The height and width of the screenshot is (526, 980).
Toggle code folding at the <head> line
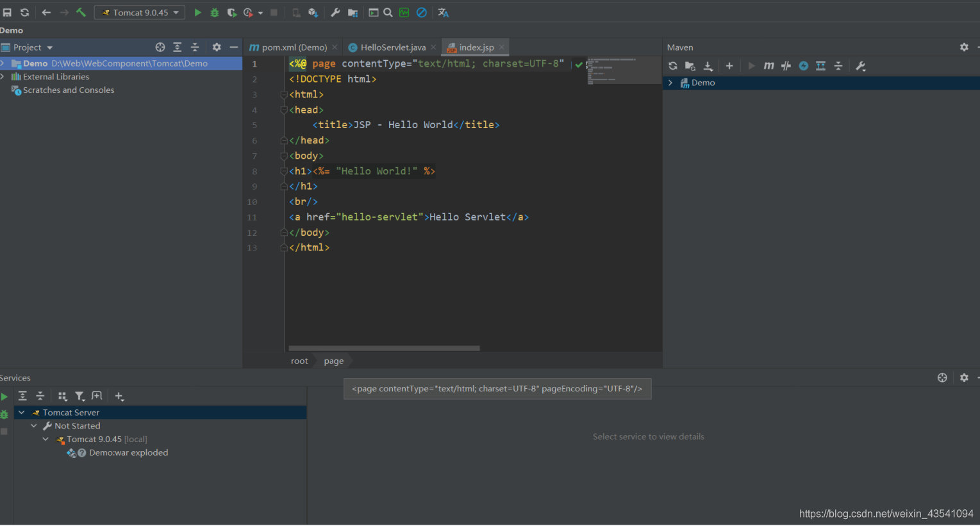pos(284,110)
